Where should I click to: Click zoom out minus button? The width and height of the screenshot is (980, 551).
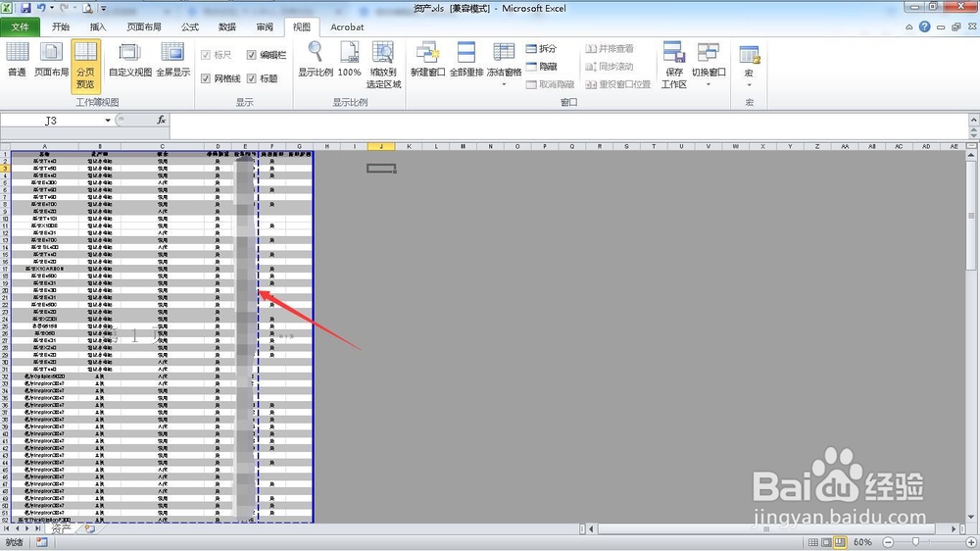(888, 542)
